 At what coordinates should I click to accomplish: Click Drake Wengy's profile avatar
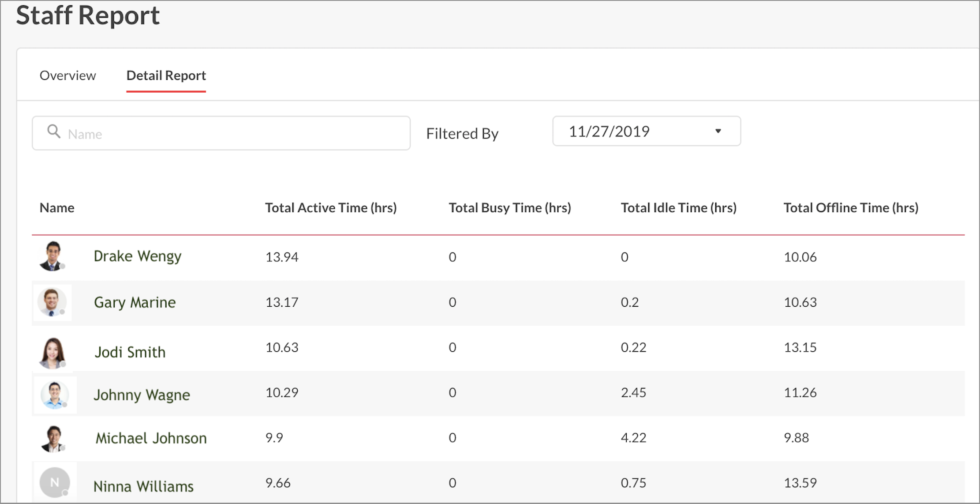tap(52, 256)
